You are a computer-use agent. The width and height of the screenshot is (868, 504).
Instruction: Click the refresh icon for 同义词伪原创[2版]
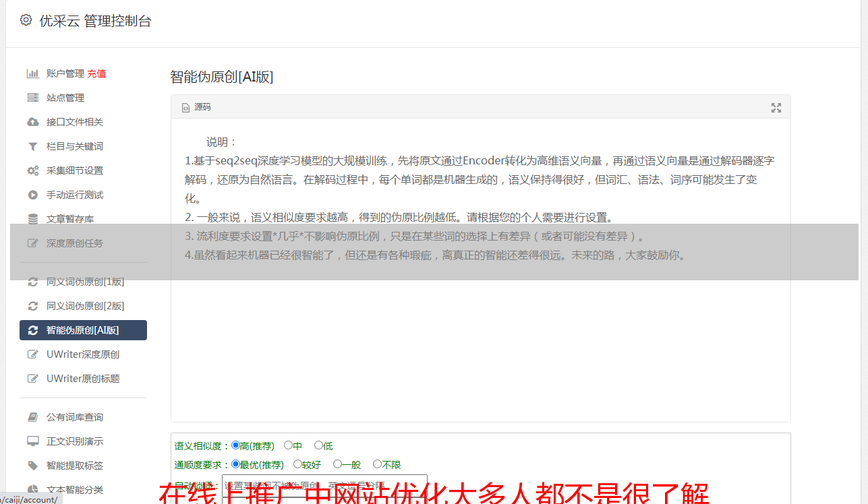point(32,306)
